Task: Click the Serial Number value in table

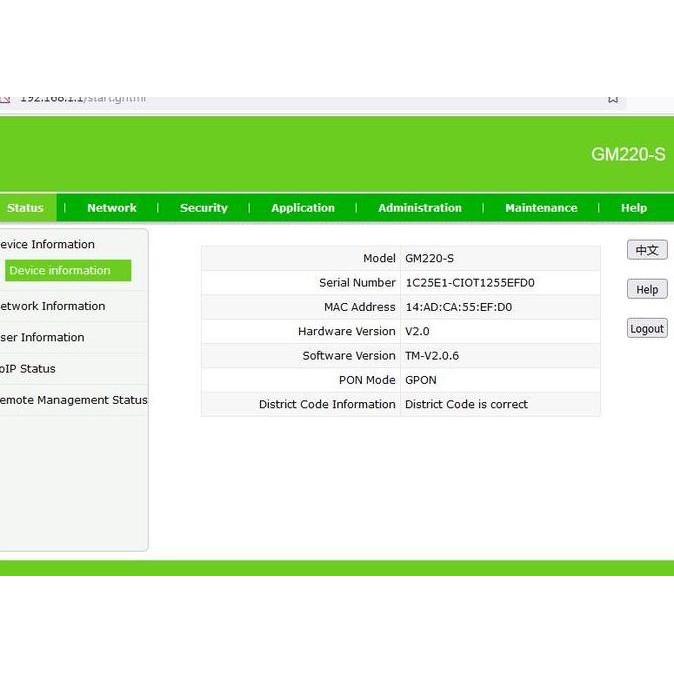Action: tap(469, 283)
